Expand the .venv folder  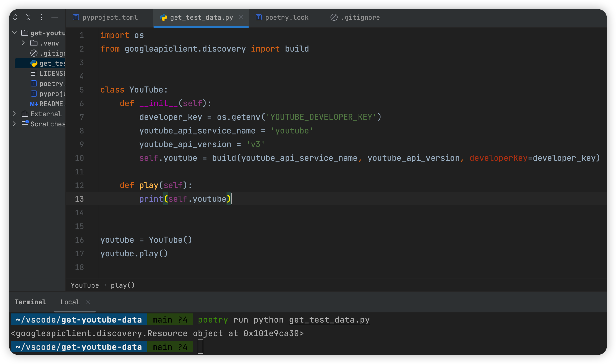coord(24,43)
